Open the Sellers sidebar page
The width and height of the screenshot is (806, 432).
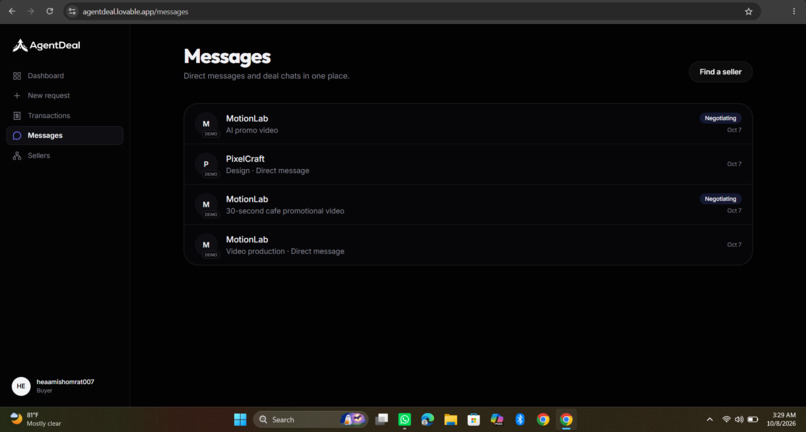(65, 156)
